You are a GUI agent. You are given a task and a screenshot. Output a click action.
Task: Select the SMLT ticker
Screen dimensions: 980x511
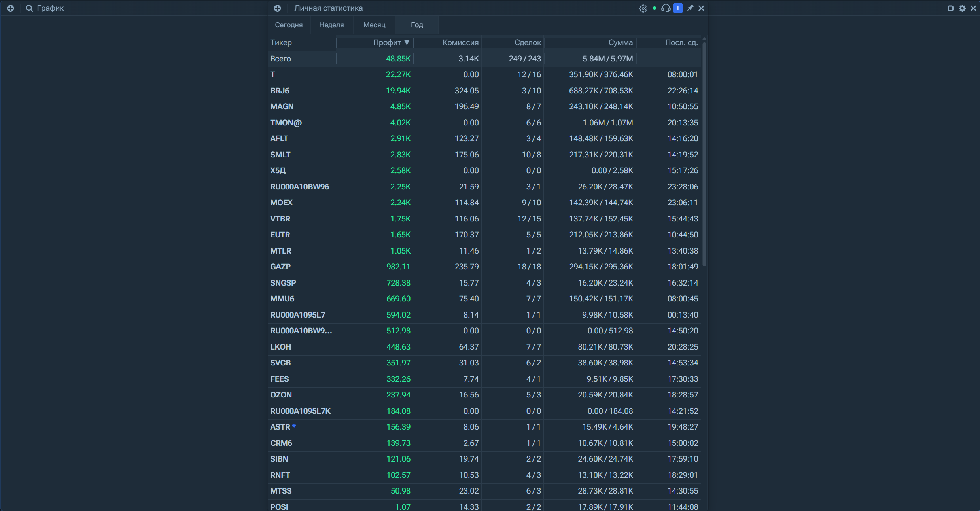[280, 155]
